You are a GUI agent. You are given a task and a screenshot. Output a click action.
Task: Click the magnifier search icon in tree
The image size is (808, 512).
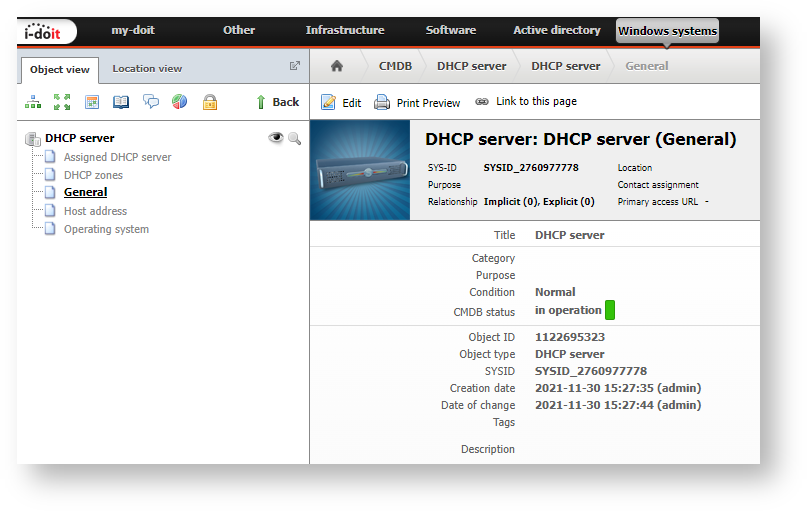coord(294,138)
